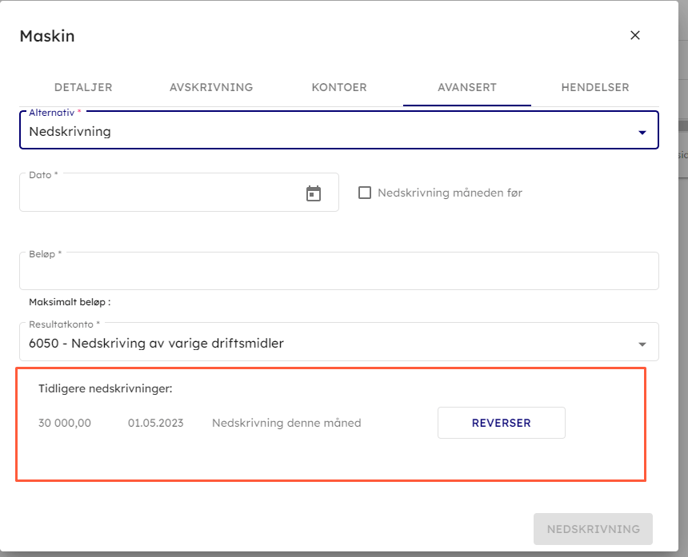Switch to the Detaljer tab

coord(85,87)
